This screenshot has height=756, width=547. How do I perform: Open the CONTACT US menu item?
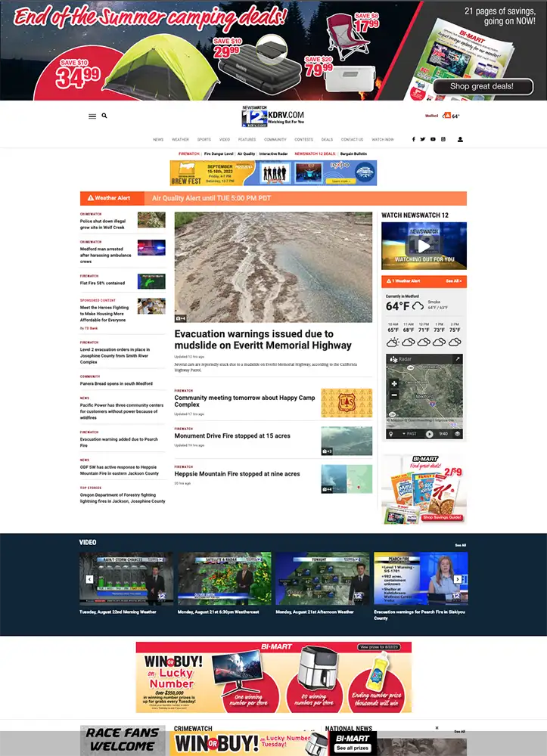click(352, 139)
